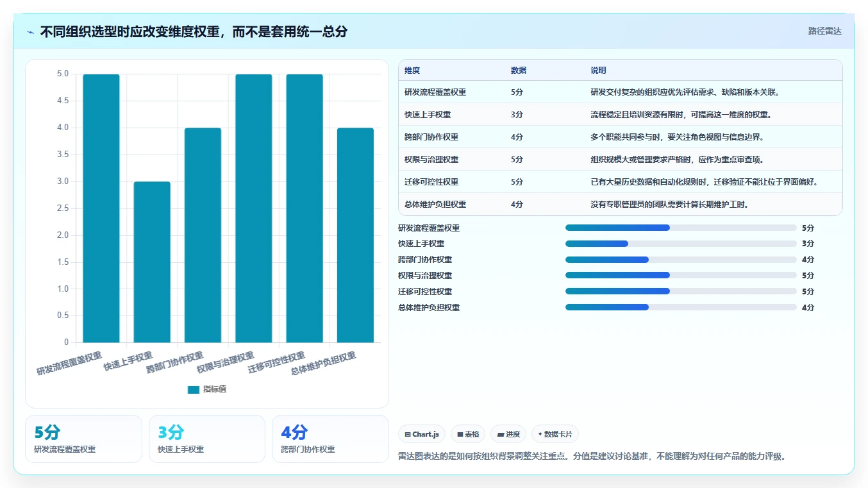Open the 4分 跨部门协作权重 data card
868x488 pixels.
(x=330, y=439)
